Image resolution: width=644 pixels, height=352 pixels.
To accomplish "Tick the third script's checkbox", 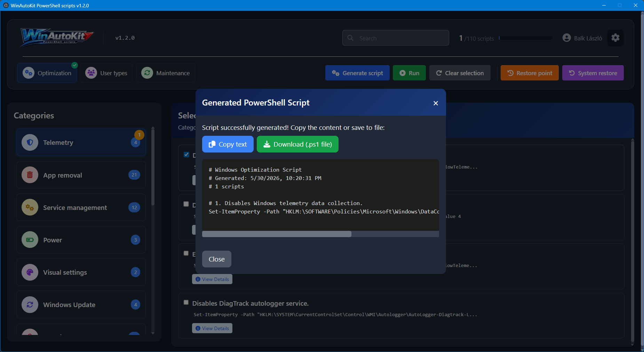I will pyautogui.click(x=186, y=253).
